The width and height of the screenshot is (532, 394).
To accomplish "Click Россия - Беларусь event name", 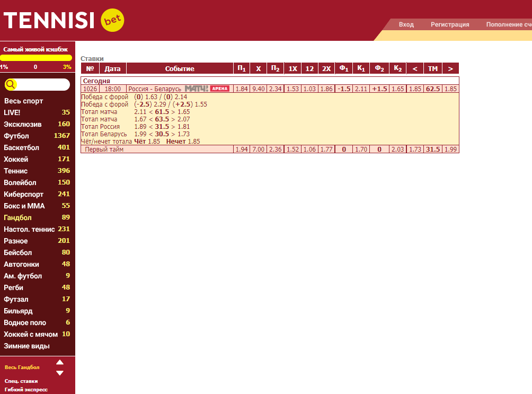I will pyautogui.click(x=155, y=89).
